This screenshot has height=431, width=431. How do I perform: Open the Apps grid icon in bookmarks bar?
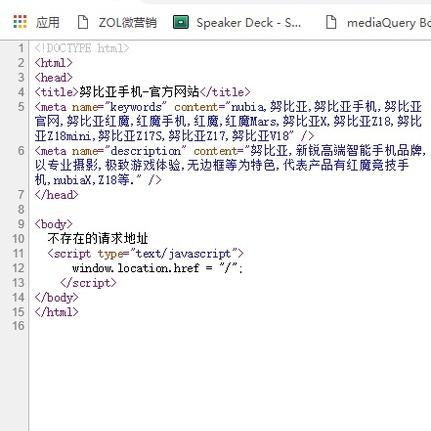(x=20, y=22)
